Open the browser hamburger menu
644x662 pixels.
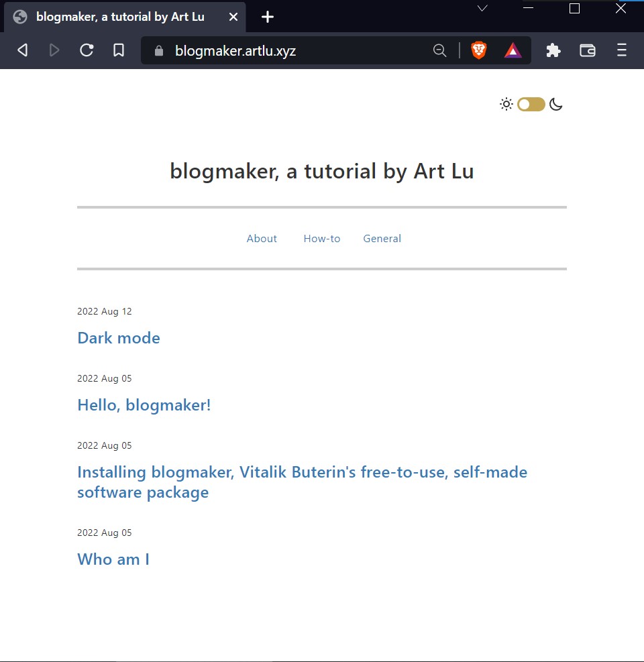621,50
